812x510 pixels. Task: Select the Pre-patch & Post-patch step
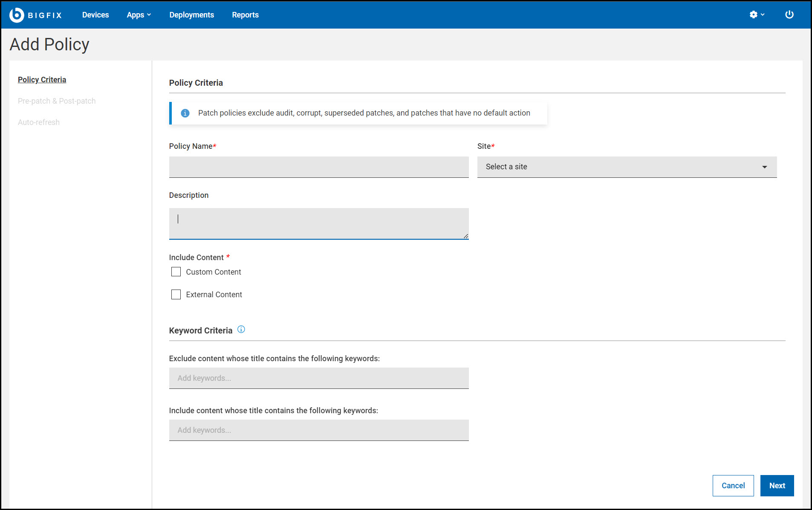click(x=57, y=101)
